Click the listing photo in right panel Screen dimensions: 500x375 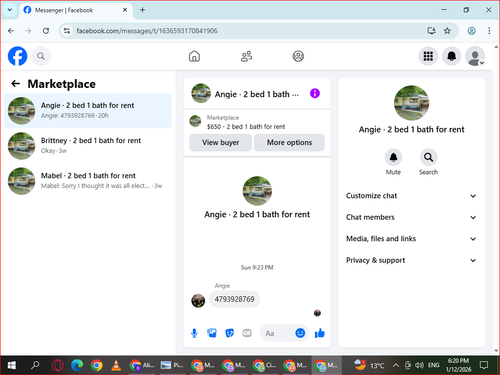coord(411,103)
